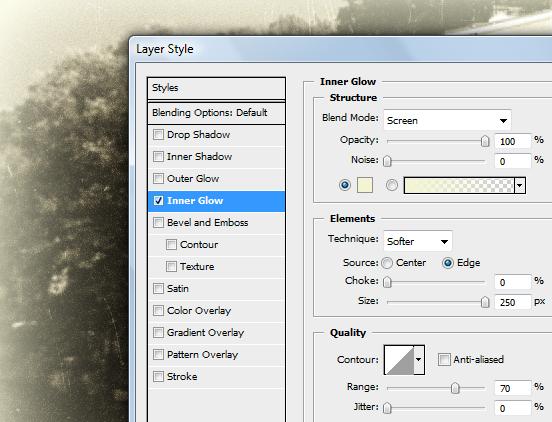Open the glow color swatch picker

pyautogui.click(x=365, y=185)
